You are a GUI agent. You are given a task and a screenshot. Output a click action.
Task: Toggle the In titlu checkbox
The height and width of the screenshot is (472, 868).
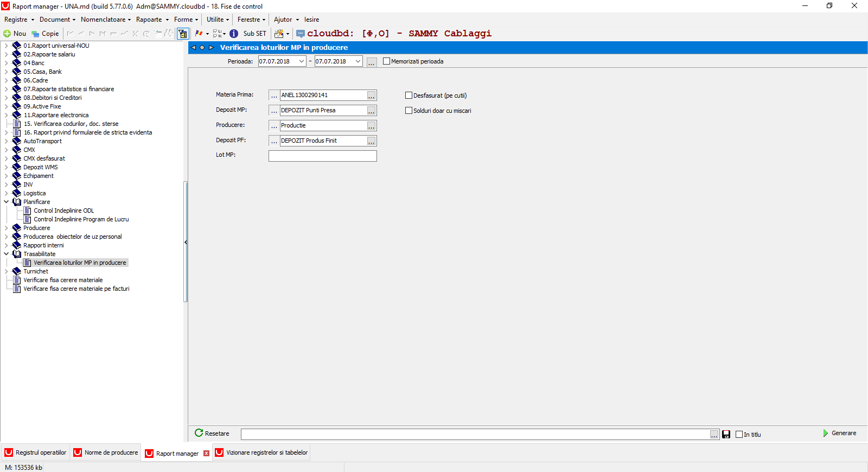[739, 435]
